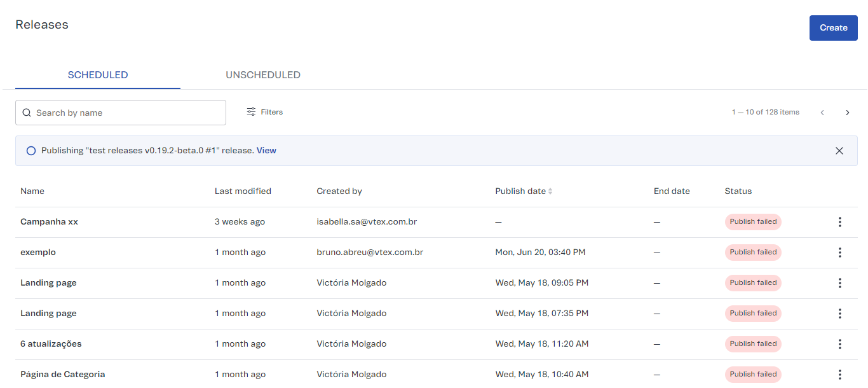Follow the View link in publishing banner
Image resolution: width=868 pixels, height=388 pixels.
[266, 151]
